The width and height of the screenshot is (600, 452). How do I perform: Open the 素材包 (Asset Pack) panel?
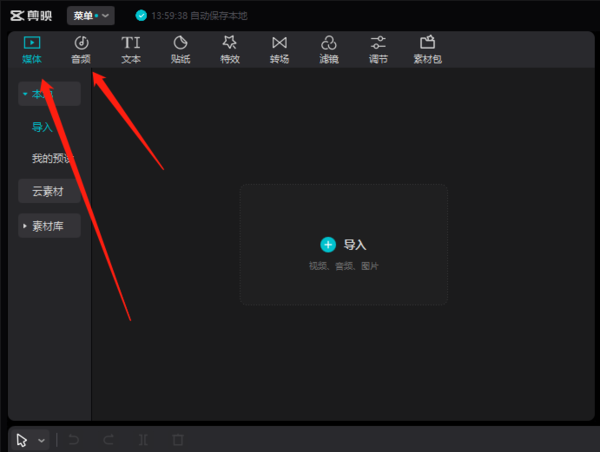427,49
